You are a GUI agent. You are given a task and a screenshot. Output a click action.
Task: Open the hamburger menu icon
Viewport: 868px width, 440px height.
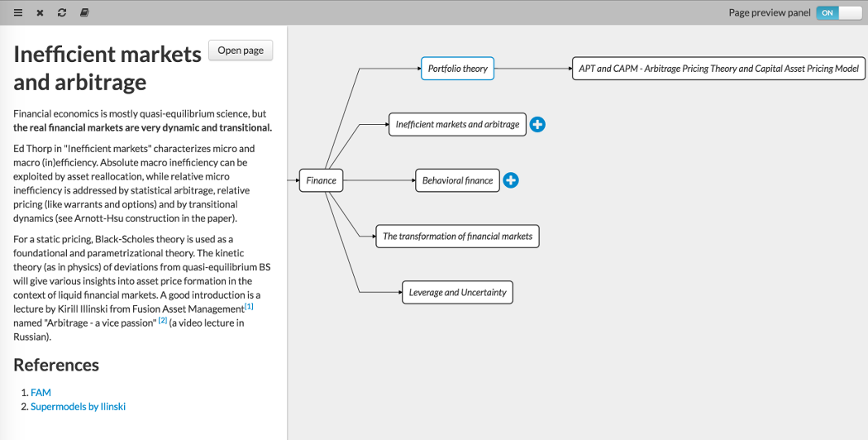point(18,12)
